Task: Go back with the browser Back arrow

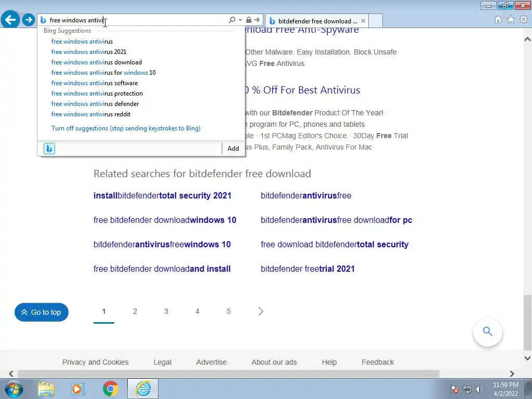Action: [10, 19]
